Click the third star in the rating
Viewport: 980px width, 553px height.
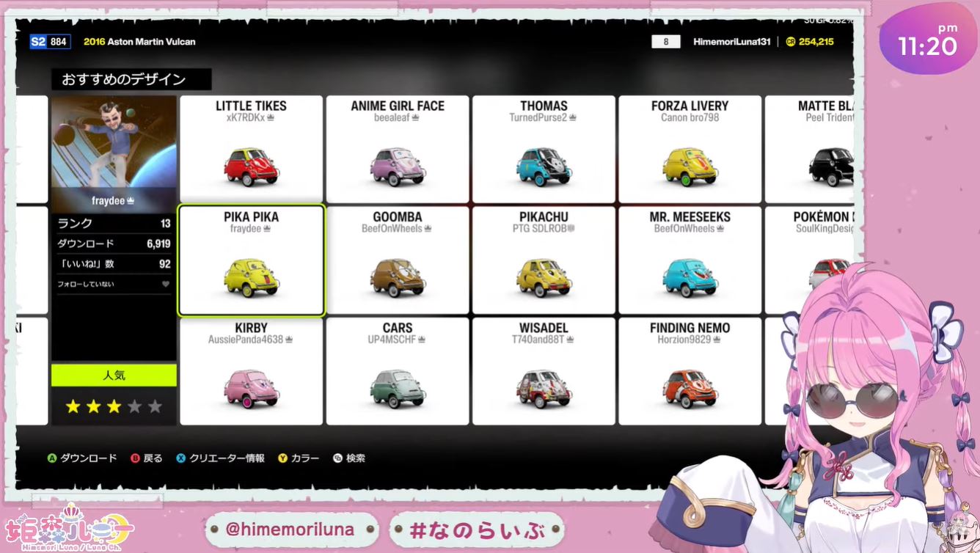pos(114,406)
